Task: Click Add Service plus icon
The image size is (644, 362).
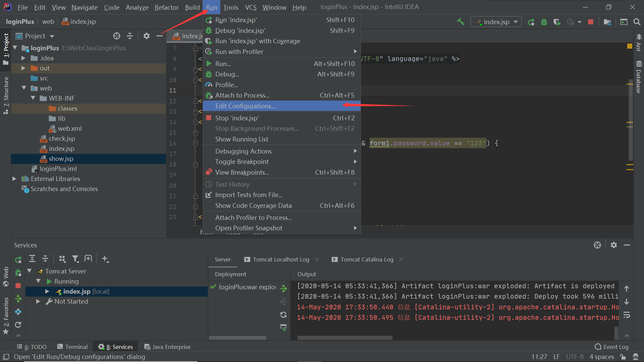Action: pos(105,259)
